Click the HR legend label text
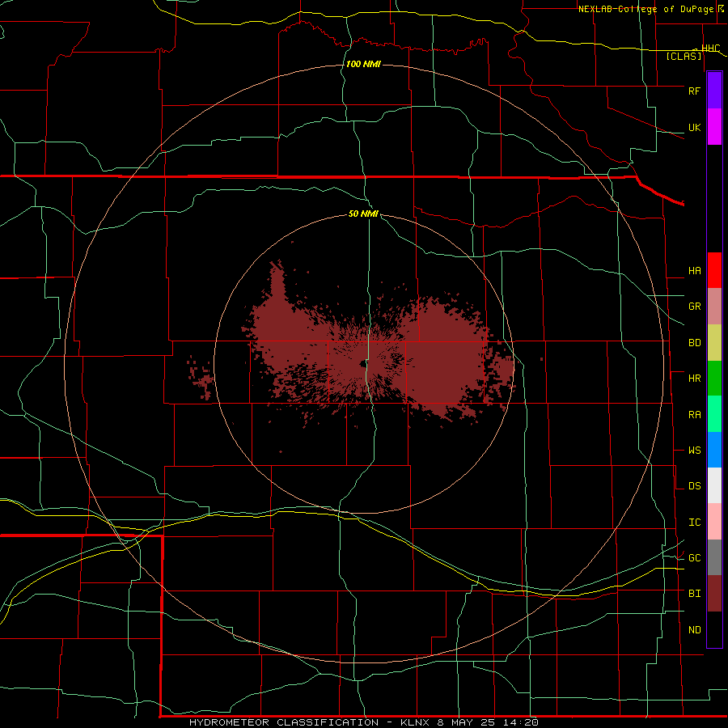 click(x=694, y=379)
